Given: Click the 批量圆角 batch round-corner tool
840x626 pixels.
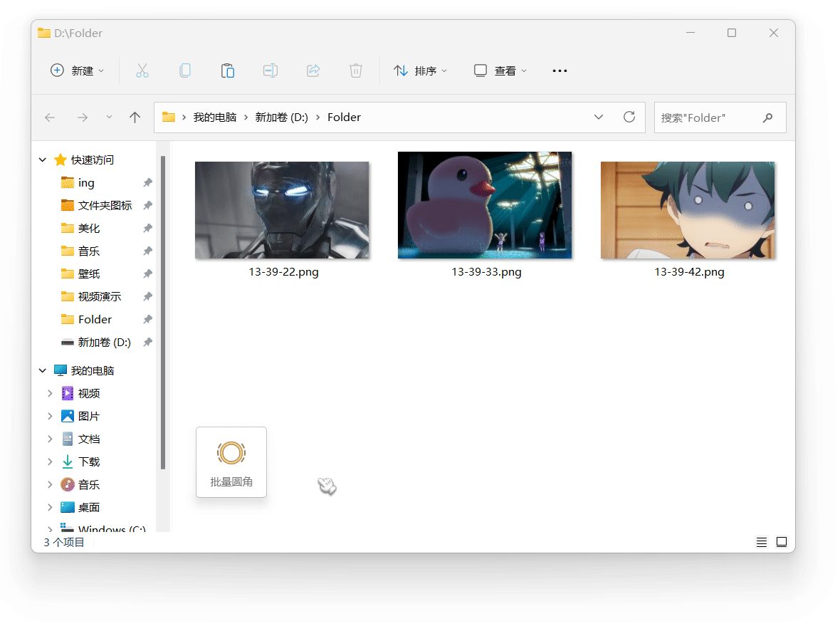Looking at the screenshot, I should pos(231,462).
